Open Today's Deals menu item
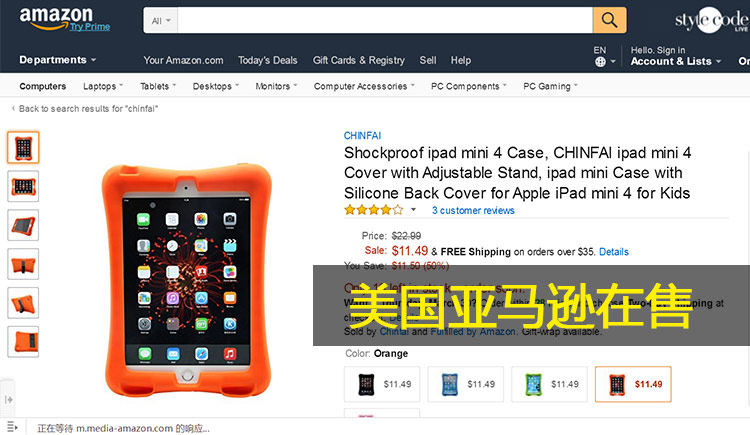 click(268, 60)
